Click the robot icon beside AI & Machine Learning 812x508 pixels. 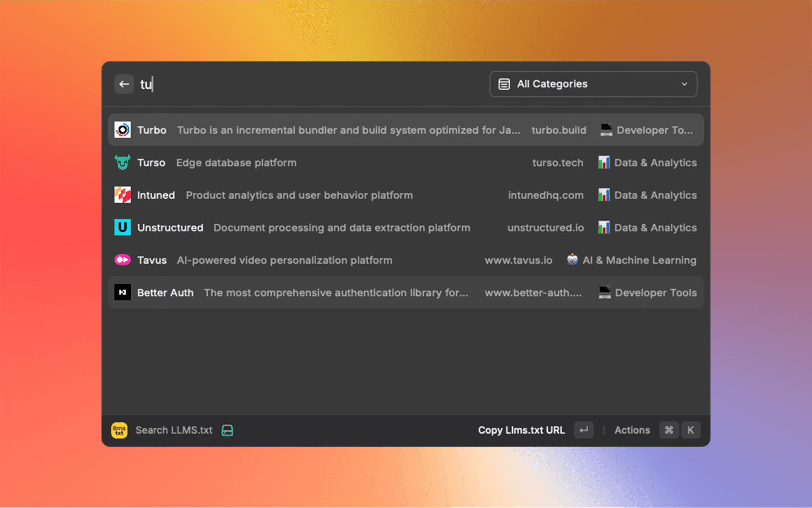click(x=573, y=260)
